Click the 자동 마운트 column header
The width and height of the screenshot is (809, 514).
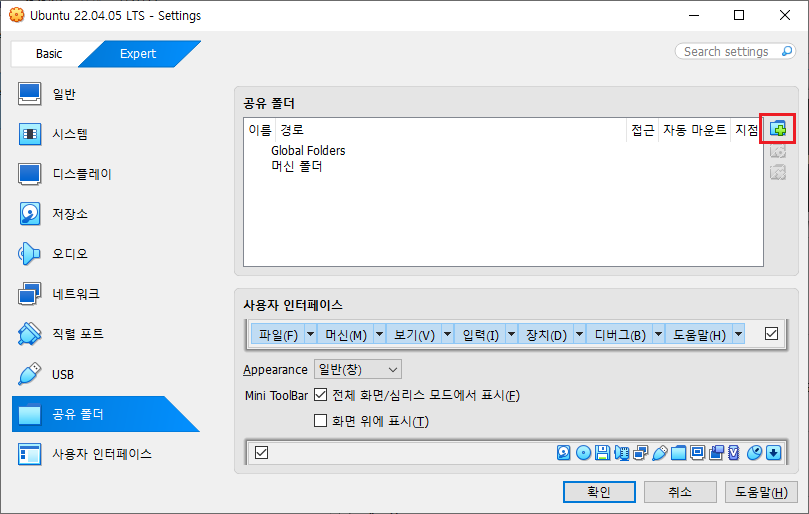(694, 130)
